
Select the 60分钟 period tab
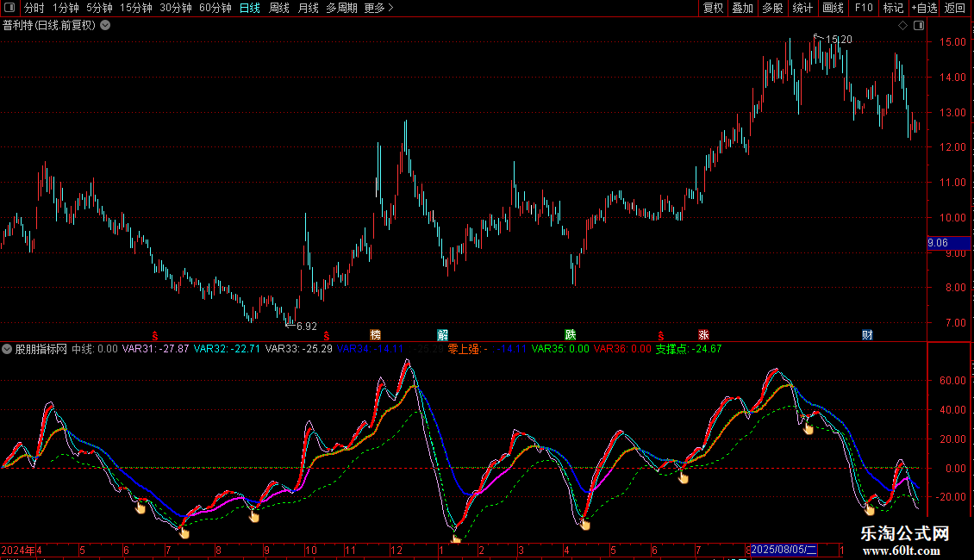pos(215,8)
